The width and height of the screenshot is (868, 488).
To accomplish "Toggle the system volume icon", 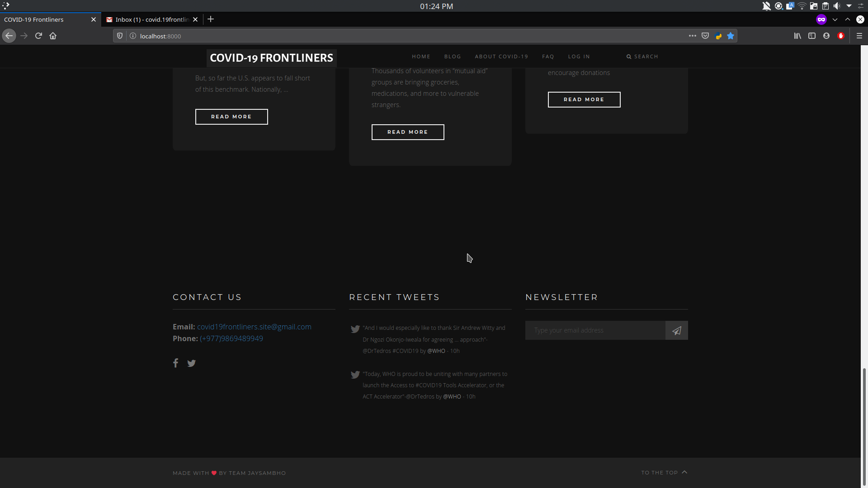I will [837, 6].
